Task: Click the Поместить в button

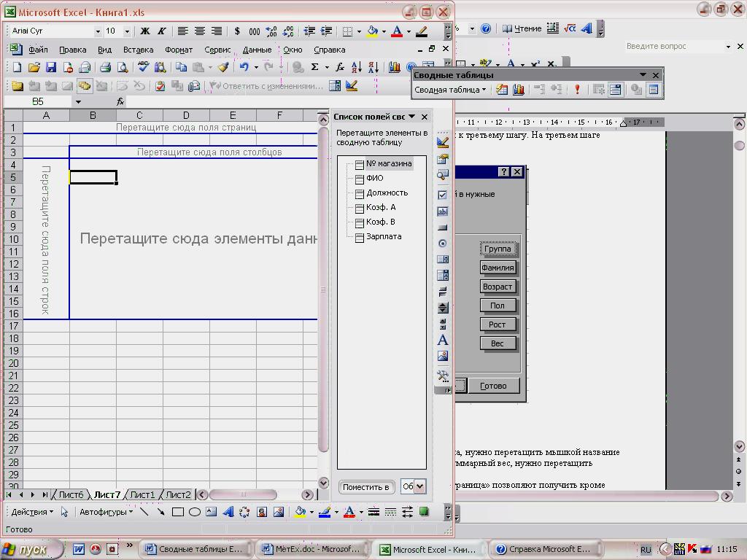Action: point(366,486)
